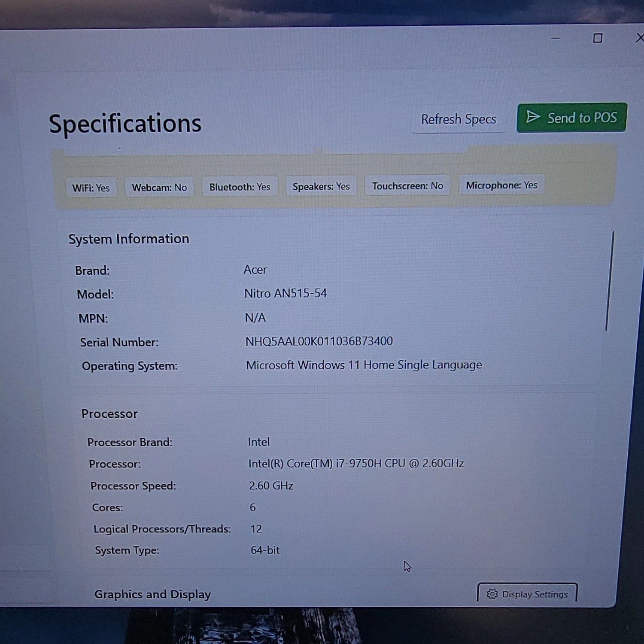Click the Cores: label
The height and width of the screenshot is (644, 644).
(107, 507)
